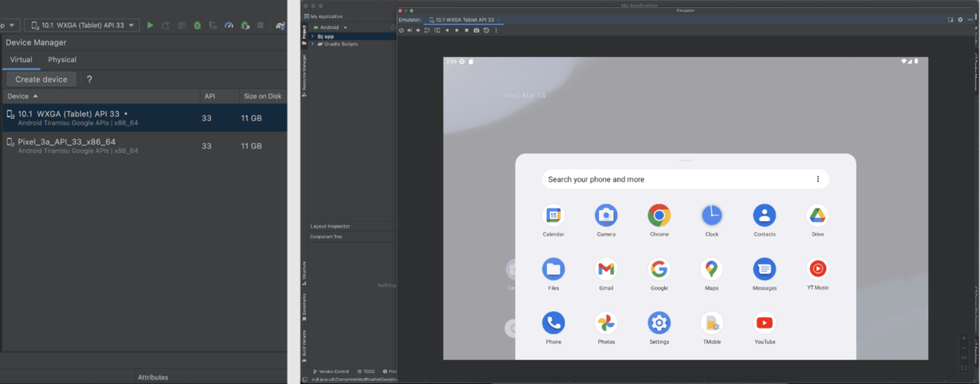This screenshot has width=980, height=384.
Task: Select the 10.1 WXGA (Tablet) API 33 device row
Action: click(144, 118)
